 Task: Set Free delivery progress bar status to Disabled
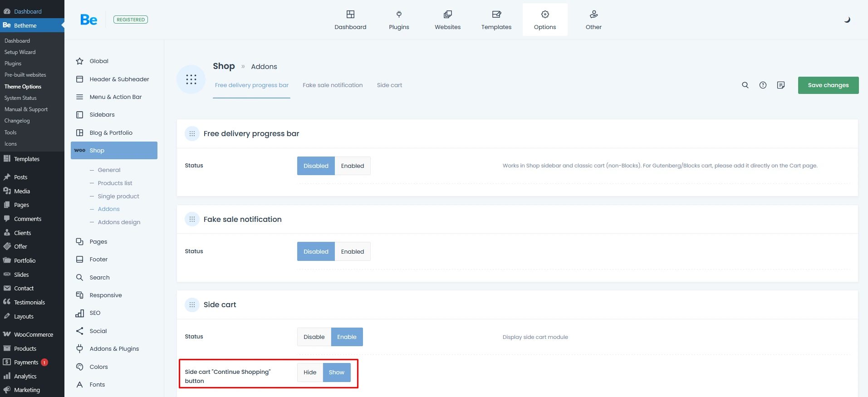[x=316, y=166]
